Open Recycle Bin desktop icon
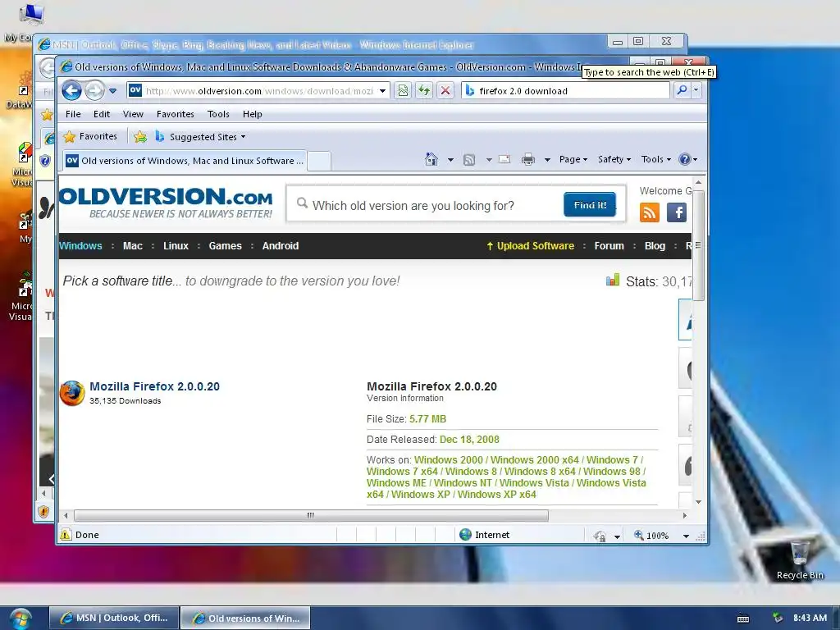The width and height of the screenshot is (840, 630). point(800,559)
